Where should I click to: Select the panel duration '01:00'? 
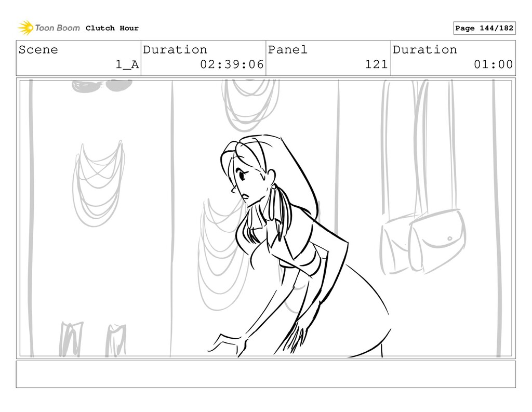(494, 64)
